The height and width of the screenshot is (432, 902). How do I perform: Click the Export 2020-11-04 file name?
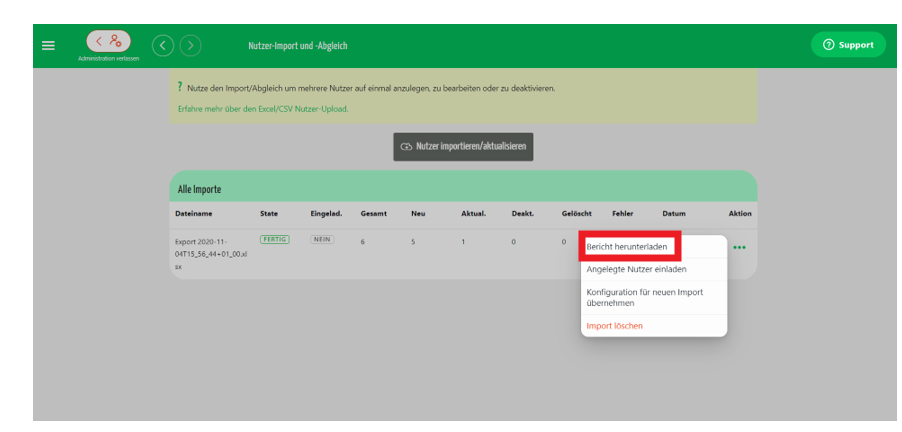click(x=211, y=254)
